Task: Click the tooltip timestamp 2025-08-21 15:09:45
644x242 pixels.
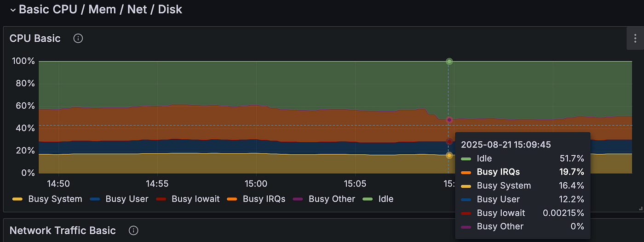Action: click(x=506, y=145)
